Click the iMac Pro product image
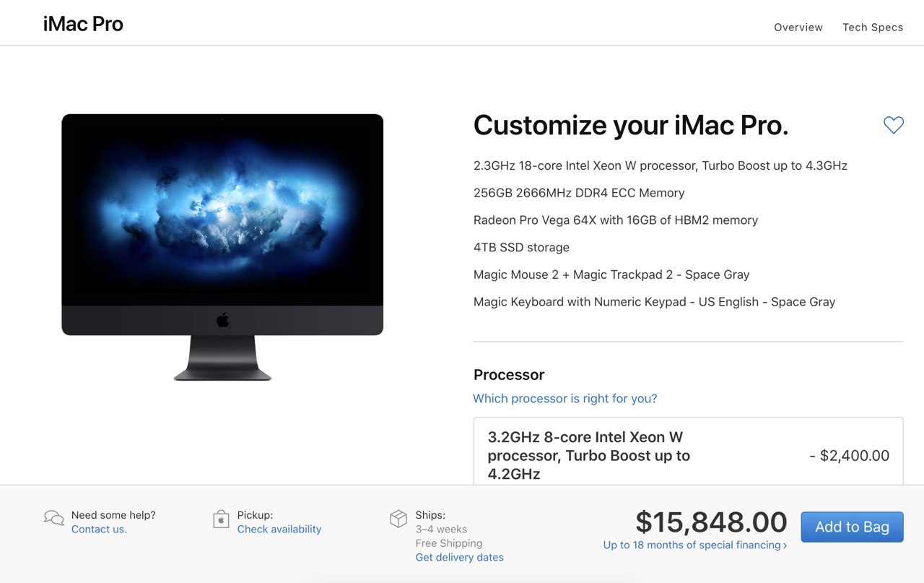 coord(222,247)
